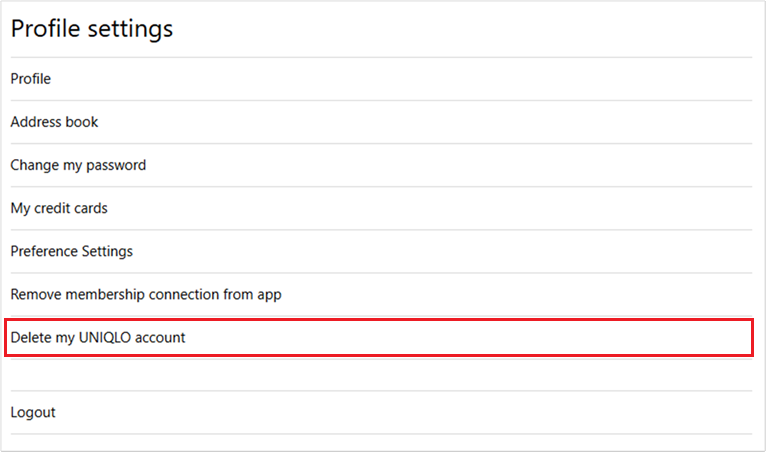The image size is (768, 457).
Task: Select Change my password
Action: click(x=78, y=165)
